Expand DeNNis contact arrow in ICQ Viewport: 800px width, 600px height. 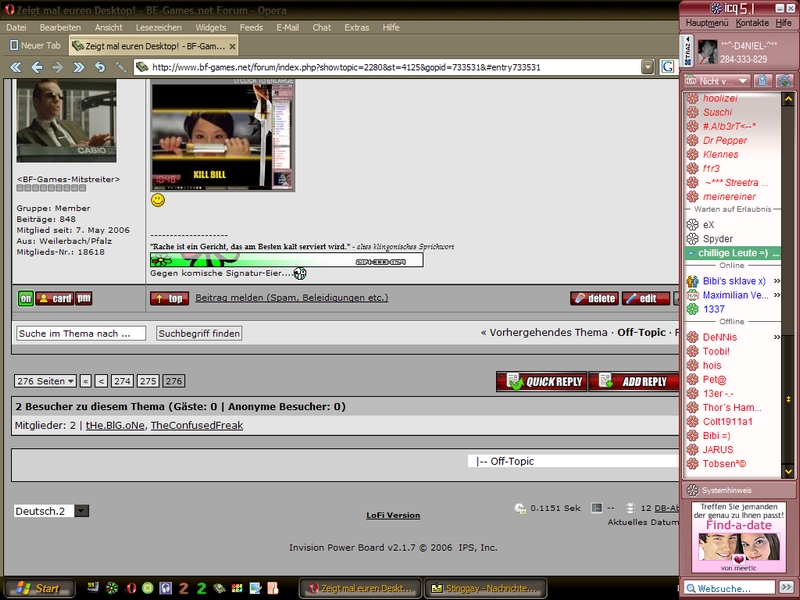pyautogui.click(x=777, y=337)
